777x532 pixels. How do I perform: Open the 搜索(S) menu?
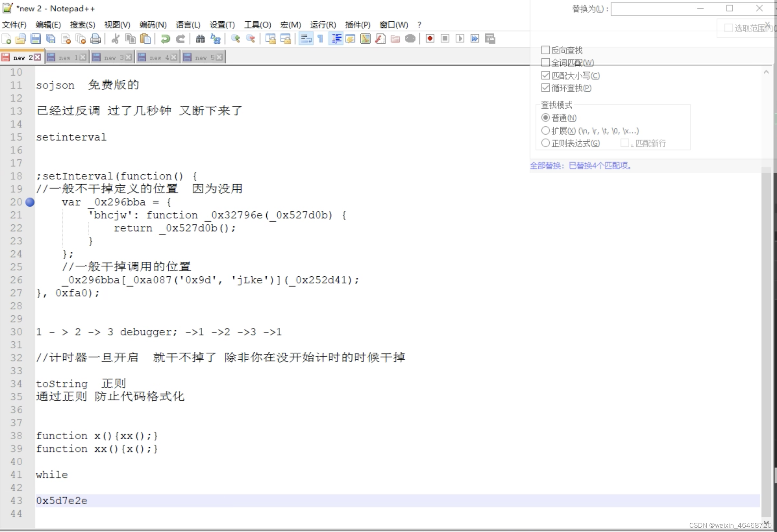(82, 25)
